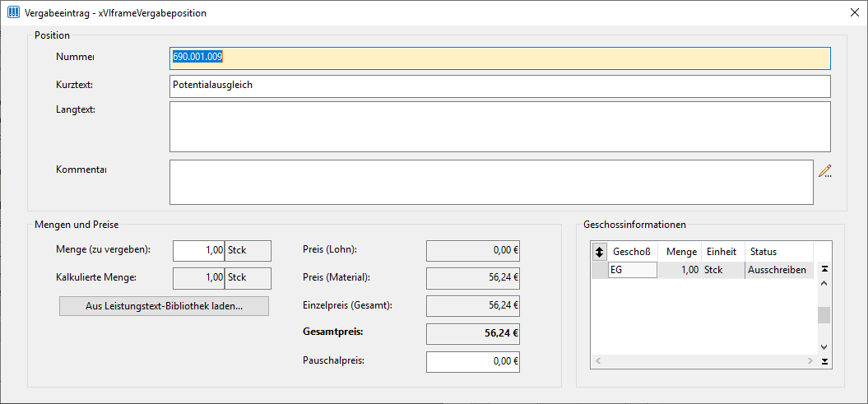Click the Kurztext label
This screenshot has width=868, height=404.
74,85
